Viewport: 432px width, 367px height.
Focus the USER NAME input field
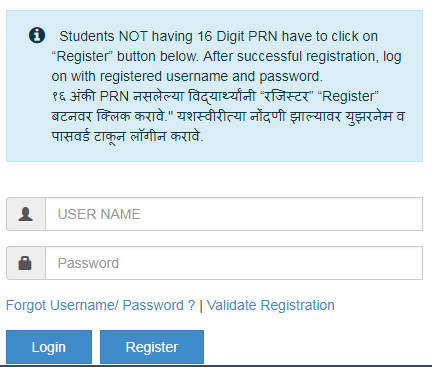click(x=234, y=214)
